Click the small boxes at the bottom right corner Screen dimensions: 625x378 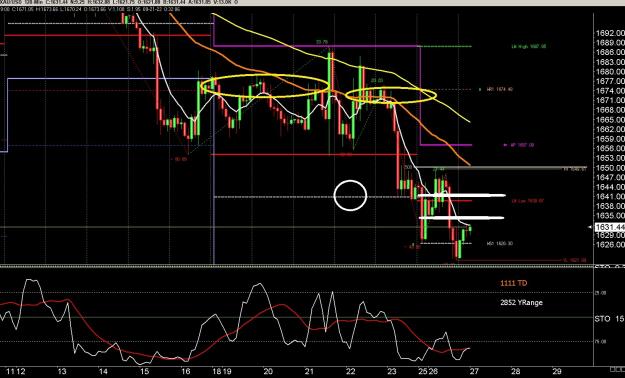(x=617, y=370)
